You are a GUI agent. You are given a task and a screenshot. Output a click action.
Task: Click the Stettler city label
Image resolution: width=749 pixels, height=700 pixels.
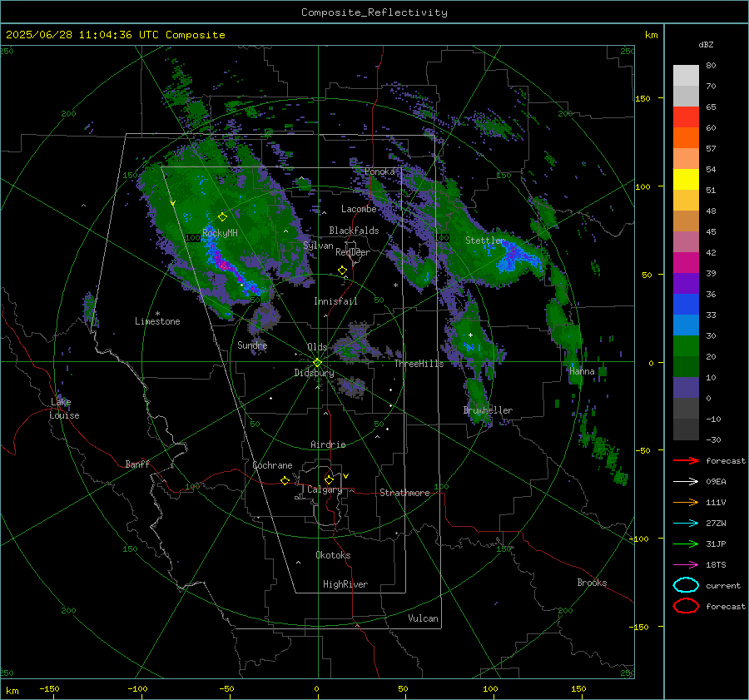coord(485,241)
